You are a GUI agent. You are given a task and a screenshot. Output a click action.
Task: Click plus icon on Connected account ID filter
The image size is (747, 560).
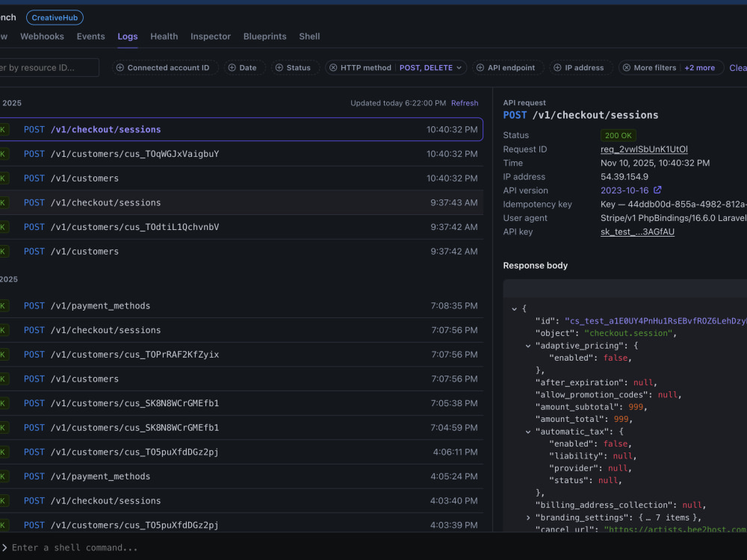click(120, 68)
